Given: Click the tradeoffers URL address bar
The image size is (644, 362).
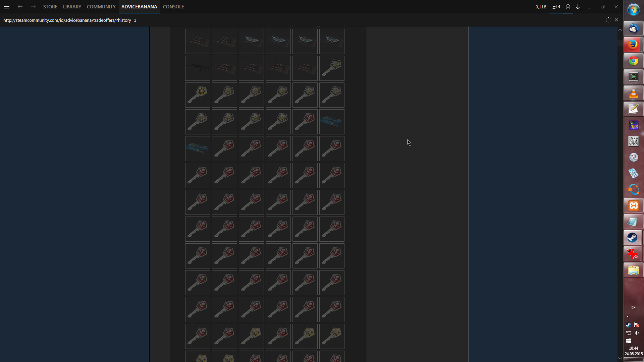Looking at the screenshot, I should pyautogui.click(x=70, y=20).
